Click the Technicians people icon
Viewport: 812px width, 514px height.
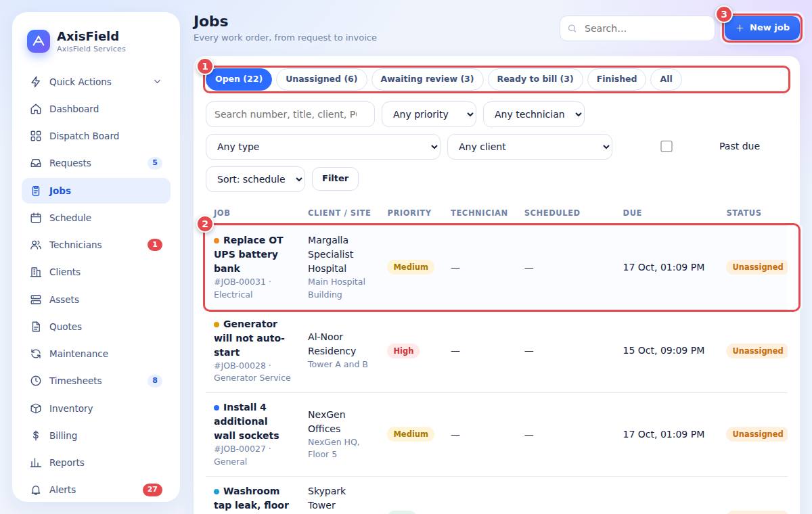tap(36, 245)
